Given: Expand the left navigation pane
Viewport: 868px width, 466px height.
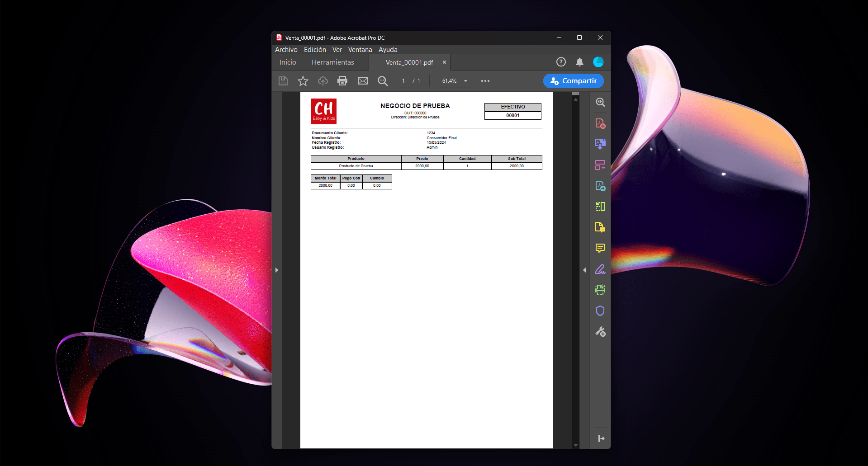Looking at the screenshot, I should [277, 270].
